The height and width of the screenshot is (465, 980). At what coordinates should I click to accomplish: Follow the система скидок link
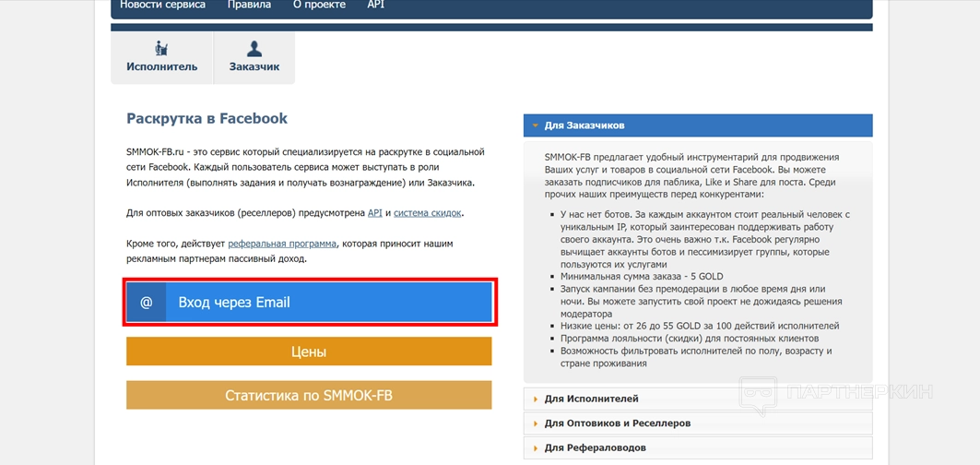pyautogui.click(x=428, y=213)
